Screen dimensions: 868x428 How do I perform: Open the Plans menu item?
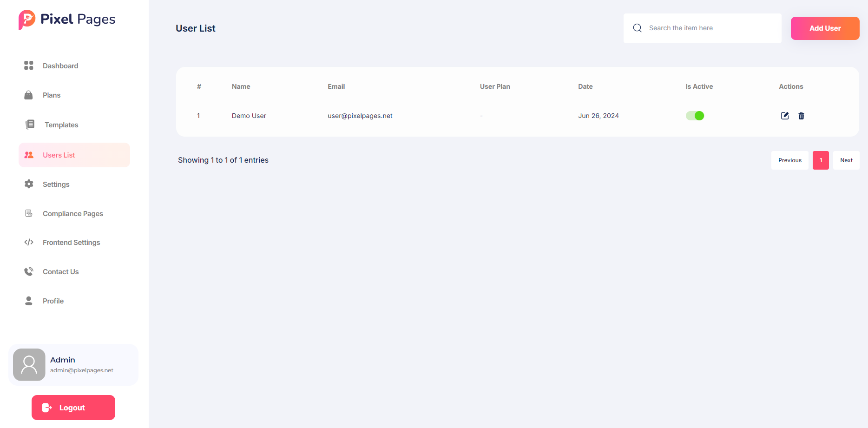tap(74, 95)
